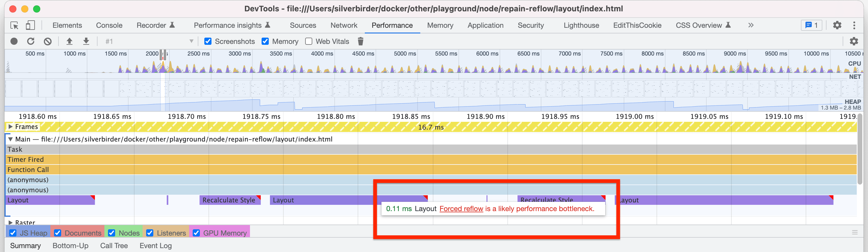This screenshot has width=868, height=252.
Task: Switch to the Network tab
Action: 344,25
